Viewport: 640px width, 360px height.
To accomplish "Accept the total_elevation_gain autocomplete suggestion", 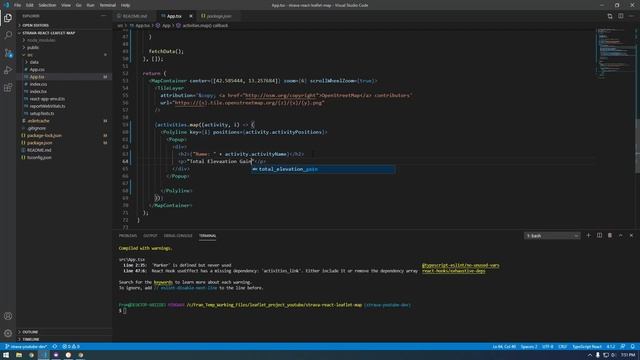I will click(323, 169).
